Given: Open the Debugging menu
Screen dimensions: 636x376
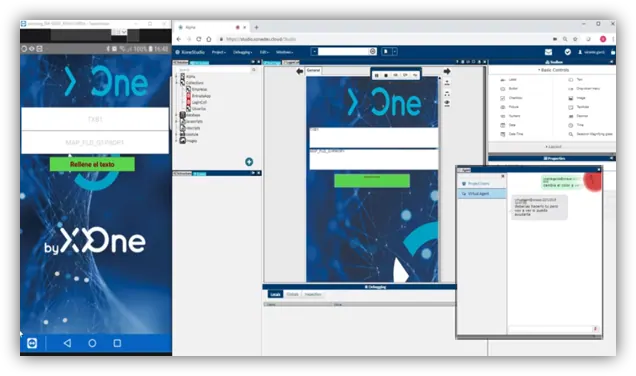Looking at the screenshot, I should point(243,52).
